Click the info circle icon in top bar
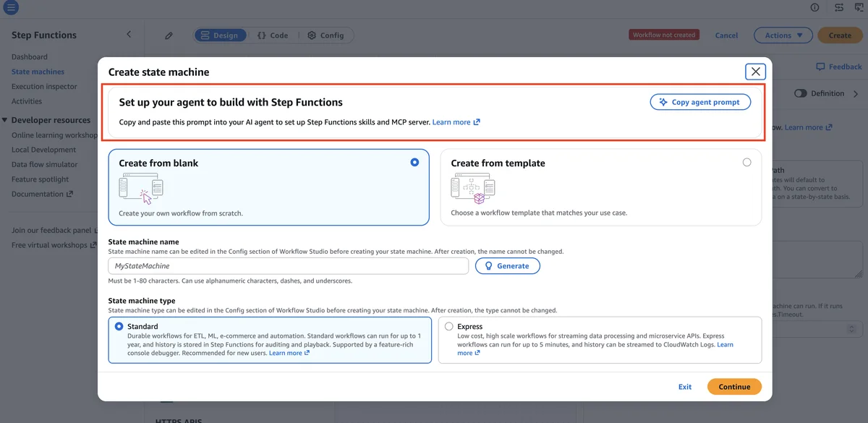Image resolution: width=868 pixels, height=423 pixels. point(814,7)
